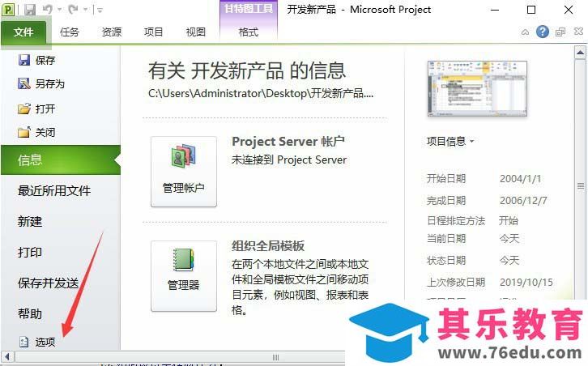The width and height of the screenshot is (588, 366).
Task: Collapse the ribbon with the caret icon
Action: [x=525, y=32]
